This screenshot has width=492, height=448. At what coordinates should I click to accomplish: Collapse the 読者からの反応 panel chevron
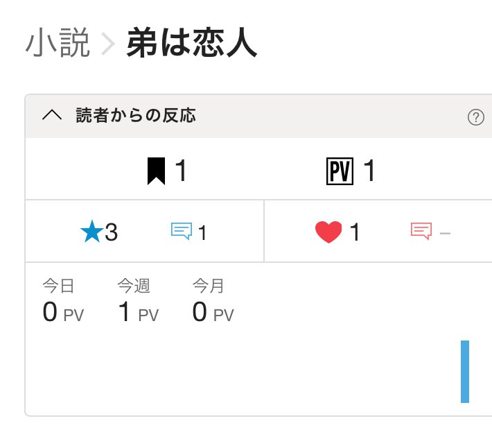pyautogui.click(x=52, y=115)
